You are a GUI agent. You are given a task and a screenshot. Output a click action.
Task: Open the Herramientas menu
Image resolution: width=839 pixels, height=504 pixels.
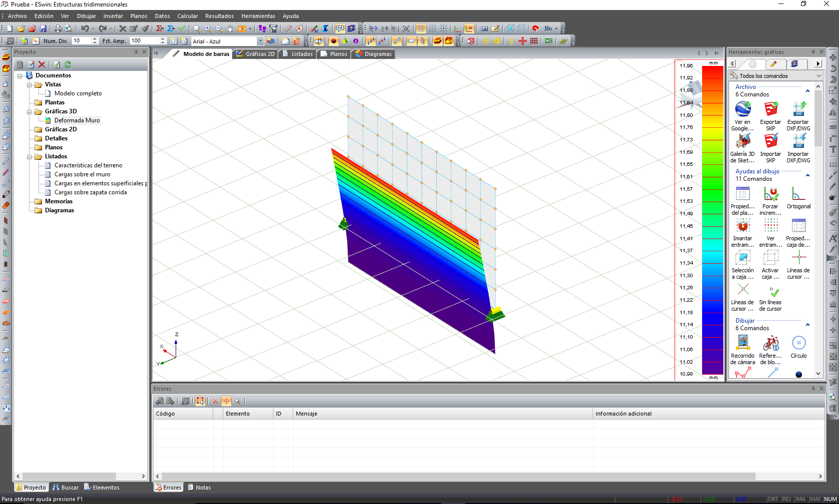[x=258, y=16]
